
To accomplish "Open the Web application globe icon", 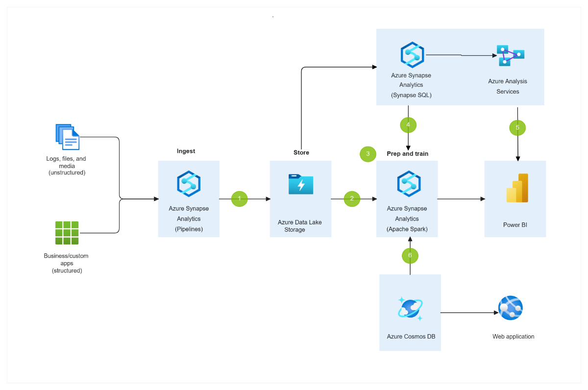I will (511, 308).
